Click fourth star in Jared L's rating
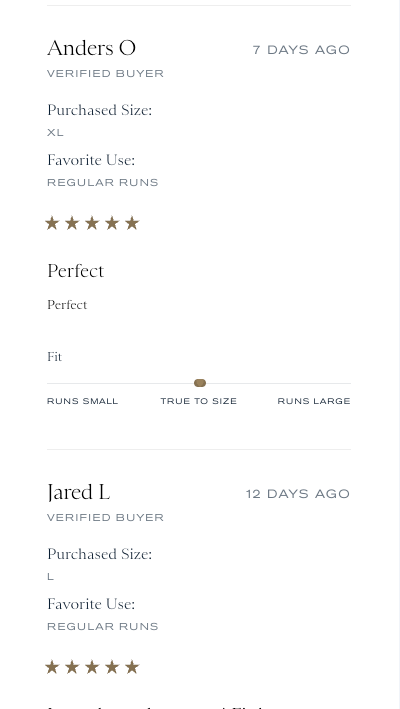 112,667
